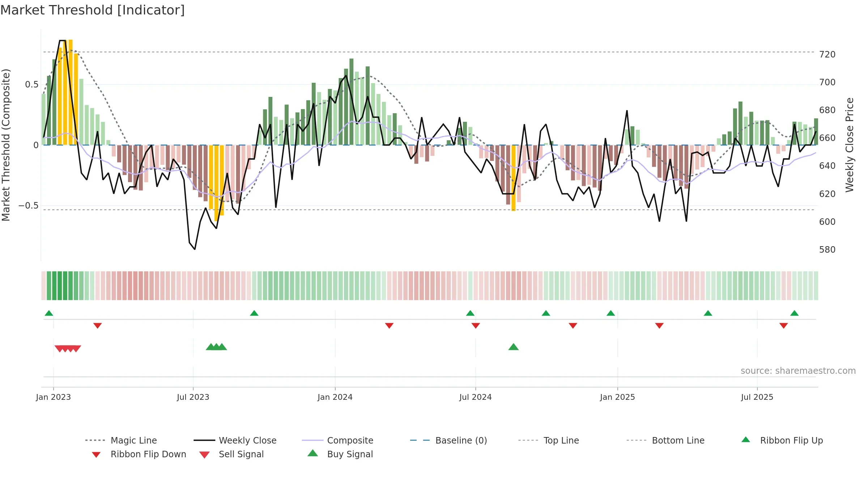
Task: Click the Ribbon Flip Up marker near Sep 2023
Action: (254, 313)
